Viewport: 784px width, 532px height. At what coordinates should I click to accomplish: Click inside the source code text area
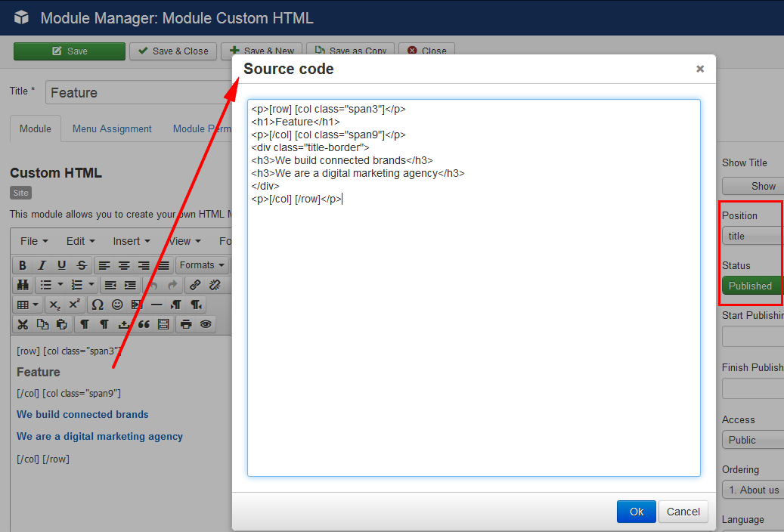coord(473,340)
